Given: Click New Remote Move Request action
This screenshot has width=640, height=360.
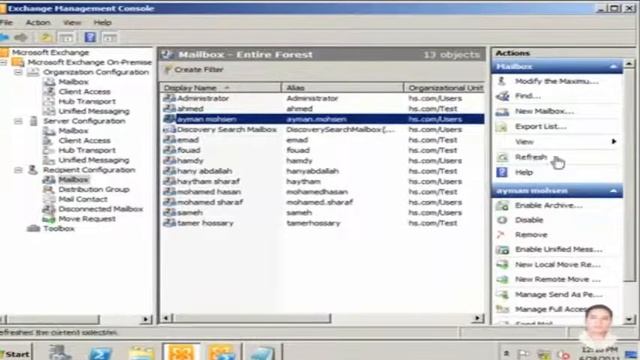Looking at the screenshot, I should (558, 279).
